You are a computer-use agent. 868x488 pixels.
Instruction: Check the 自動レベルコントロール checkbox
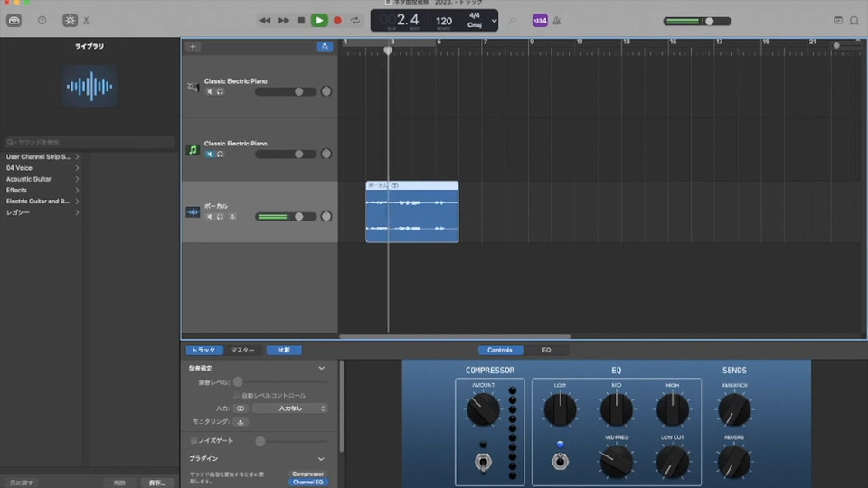tap(237, 395)
